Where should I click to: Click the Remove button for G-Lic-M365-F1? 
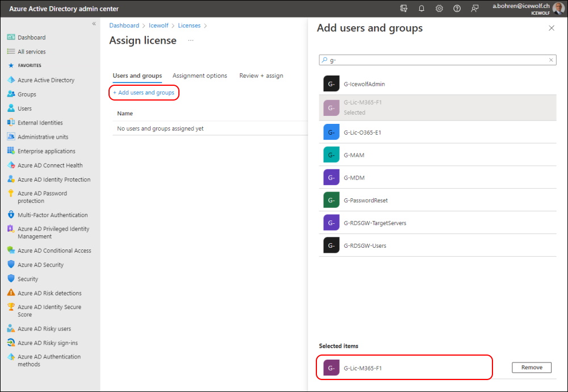(532, 368)
